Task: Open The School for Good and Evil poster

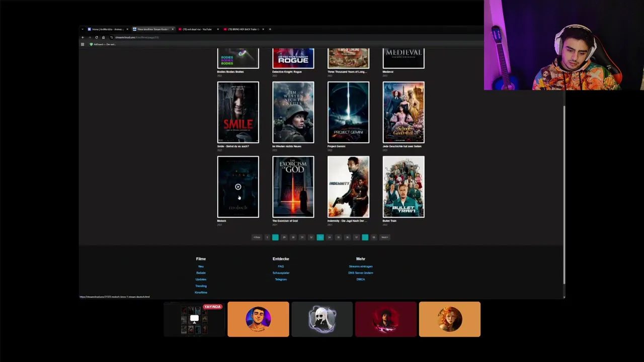Action: coord(404,112)
